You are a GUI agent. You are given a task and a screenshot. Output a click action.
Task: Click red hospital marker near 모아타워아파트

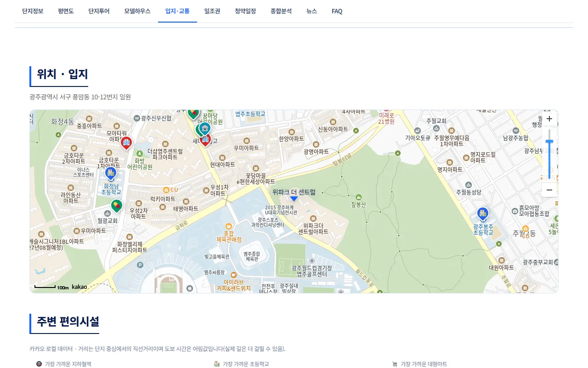[x=126, y=143]
